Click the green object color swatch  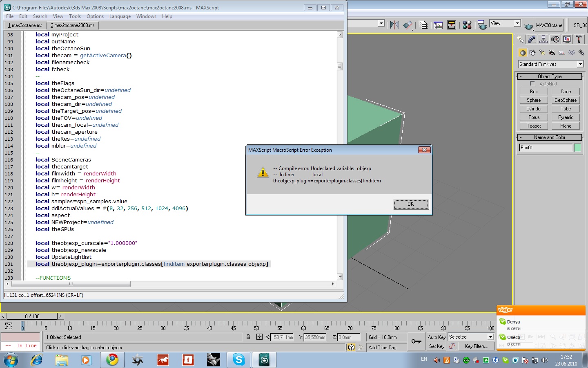click(x=578, y=148)
